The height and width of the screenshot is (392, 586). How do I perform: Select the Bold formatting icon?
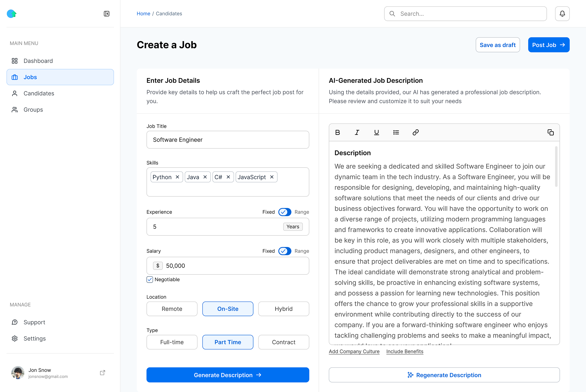pyautogui.click(x=337, y=132)
